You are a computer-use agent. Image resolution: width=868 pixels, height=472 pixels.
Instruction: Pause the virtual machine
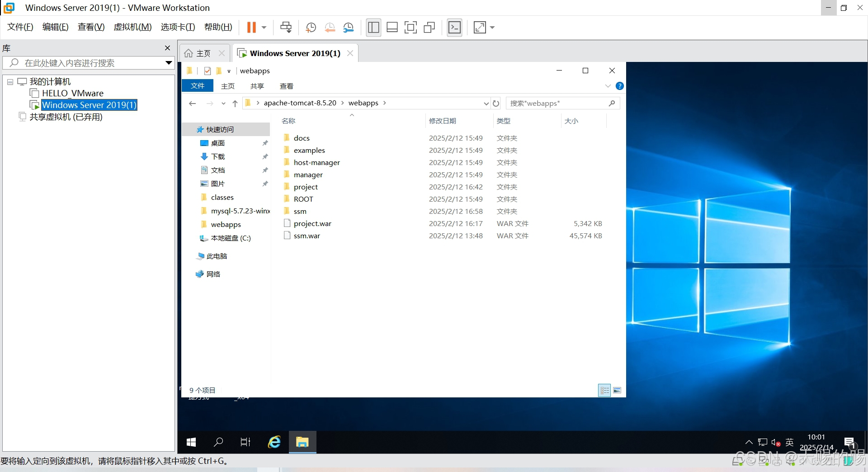click(x=251, y=27)
